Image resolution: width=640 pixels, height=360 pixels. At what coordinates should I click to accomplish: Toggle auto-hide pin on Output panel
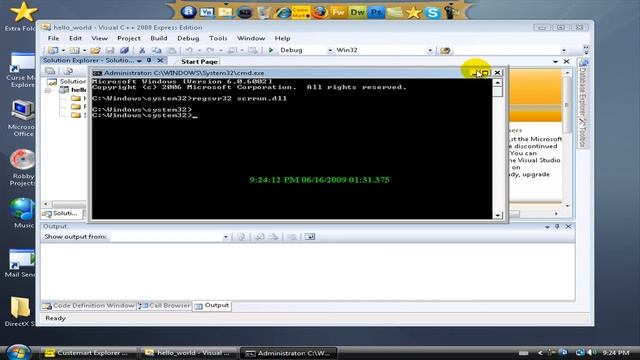click(557, 227)
